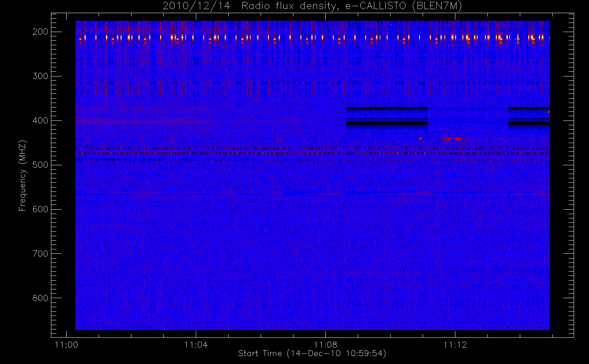
Task: Click the time tick label "11:00"
Action: tap(66, 345)
